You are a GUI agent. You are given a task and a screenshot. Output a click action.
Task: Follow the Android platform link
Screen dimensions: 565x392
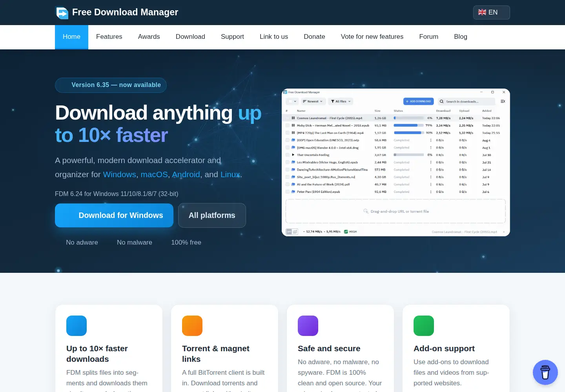coord(186,174)
